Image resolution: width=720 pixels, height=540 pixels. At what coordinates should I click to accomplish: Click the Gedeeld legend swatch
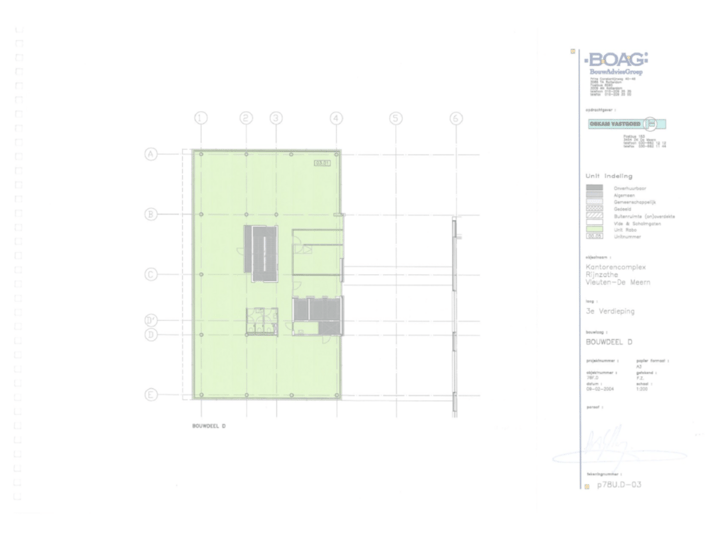tap(593, 208)
